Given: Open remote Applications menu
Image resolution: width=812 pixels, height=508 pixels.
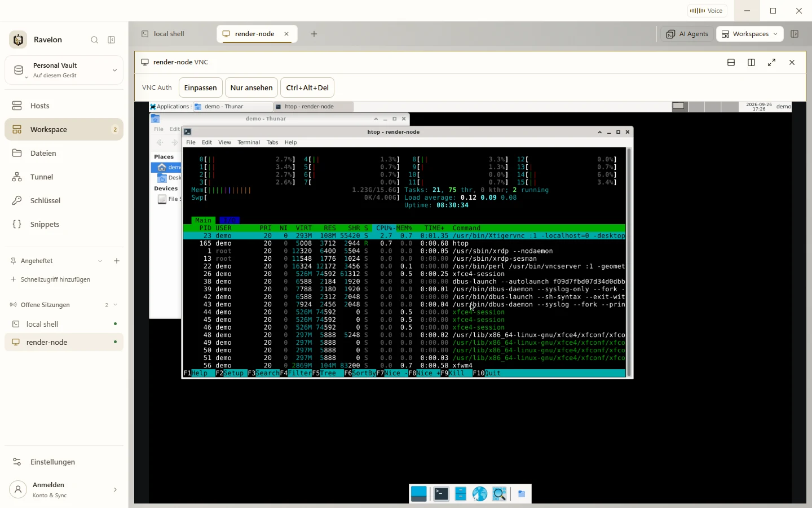Looking at the screenshot, I should 169,106.
